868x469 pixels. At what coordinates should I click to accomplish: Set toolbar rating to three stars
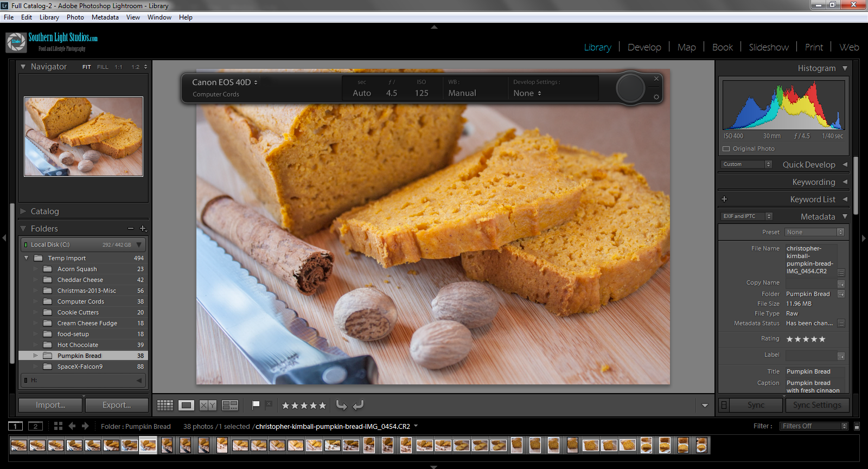click(x=304, y=405)
